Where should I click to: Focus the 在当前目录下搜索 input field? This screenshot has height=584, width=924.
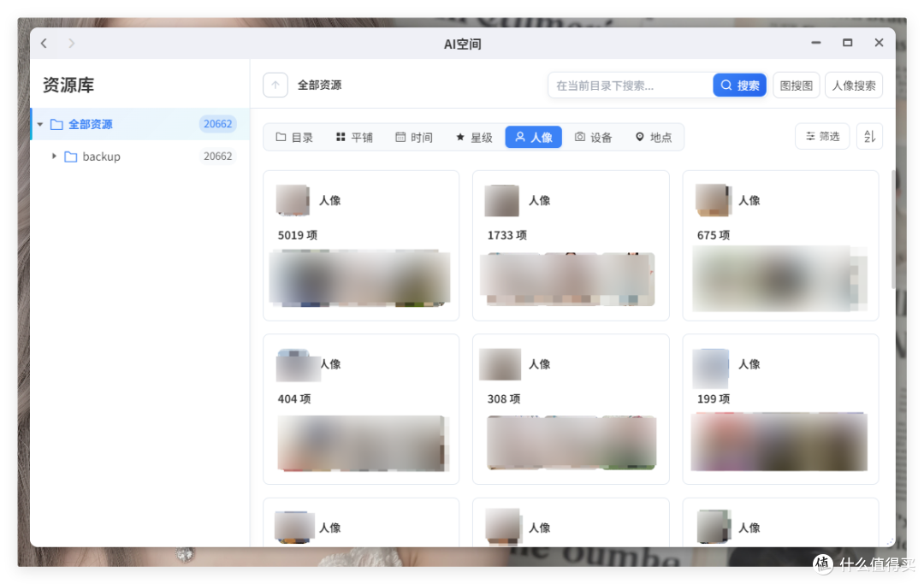(630, 86)
